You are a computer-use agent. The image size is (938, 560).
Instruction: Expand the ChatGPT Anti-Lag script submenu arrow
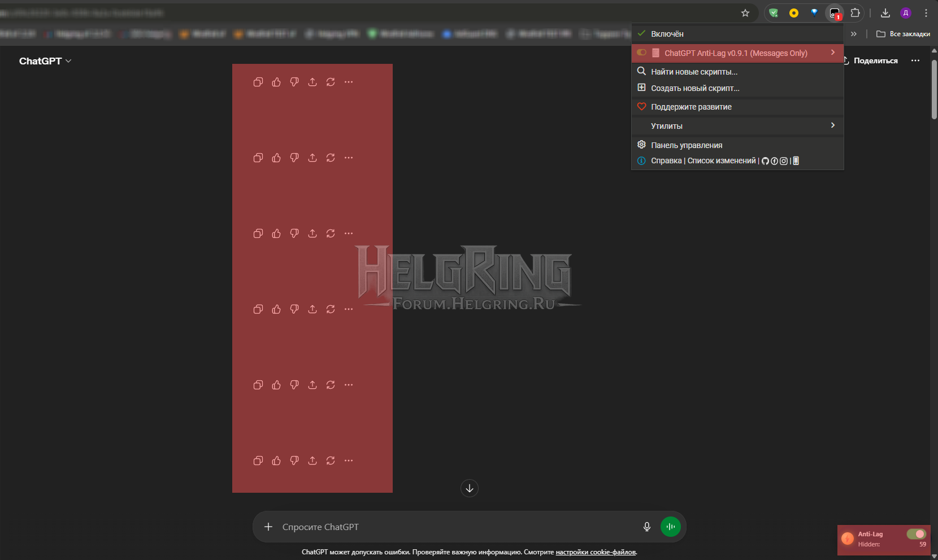click(x=833, y=53)
